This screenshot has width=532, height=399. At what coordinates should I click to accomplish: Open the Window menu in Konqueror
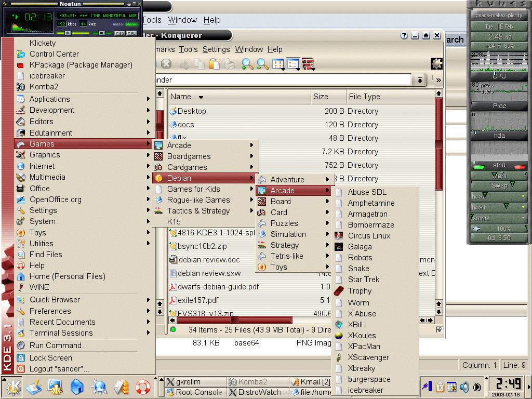click(x=249, y=49)
